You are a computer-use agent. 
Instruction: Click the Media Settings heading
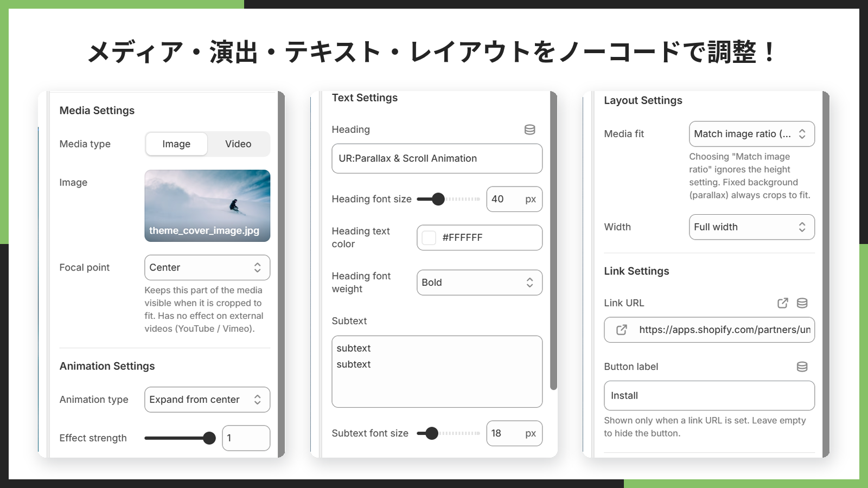(97, 111)
